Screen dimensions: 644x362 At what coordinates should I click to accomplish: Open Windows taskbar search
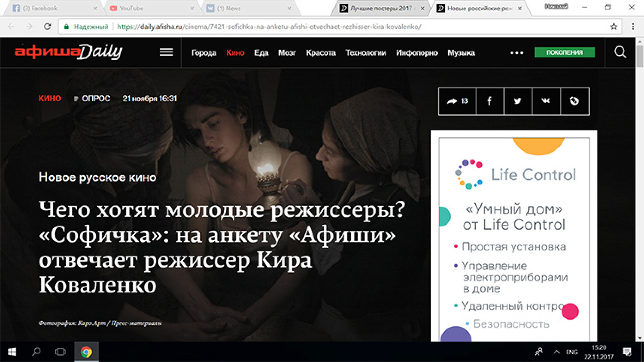tap(36, 352)
